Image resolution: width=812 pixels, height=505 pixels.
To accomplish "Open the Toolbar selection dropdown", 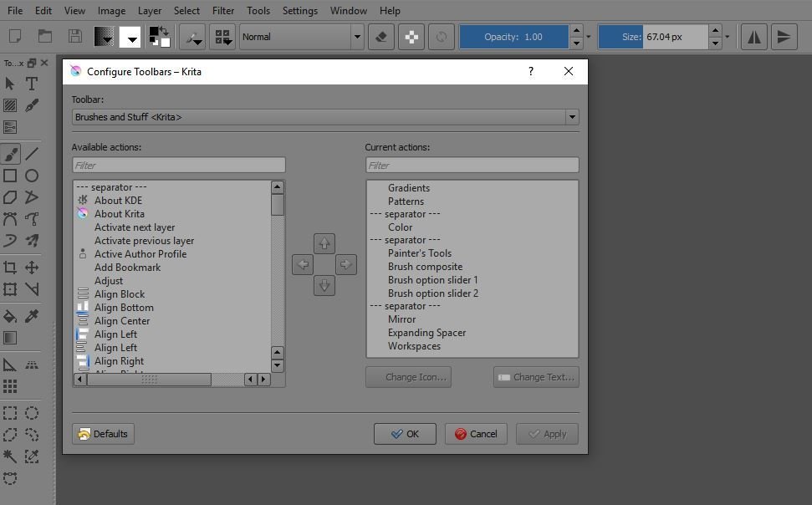I will [325, 117].
